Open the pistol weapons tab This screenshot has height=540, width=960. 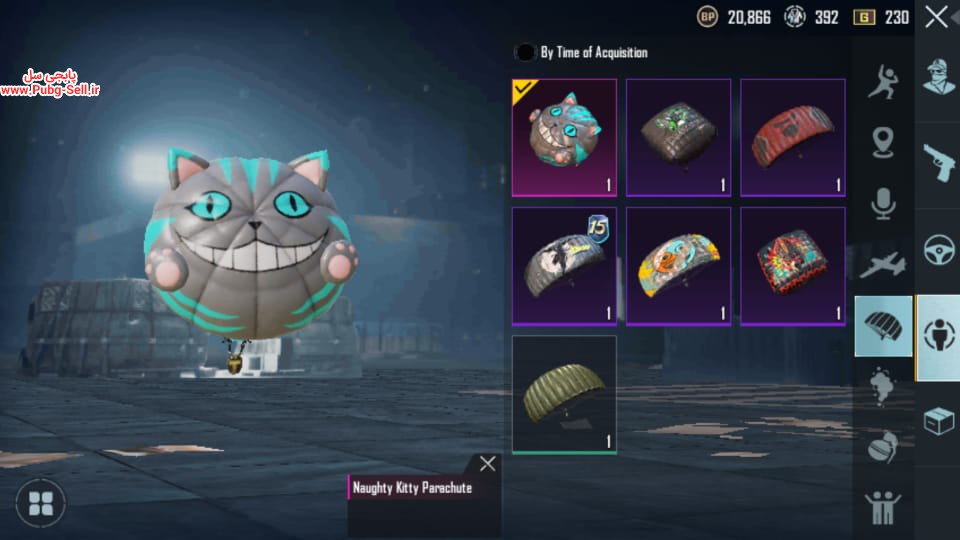(939, 163)
